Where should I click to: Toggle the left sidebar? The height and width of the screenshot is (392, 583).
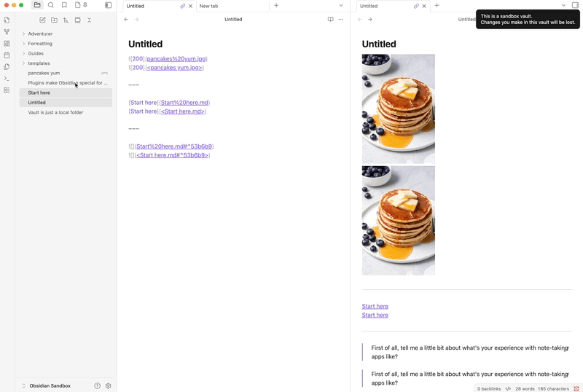[x=109, y=5]
